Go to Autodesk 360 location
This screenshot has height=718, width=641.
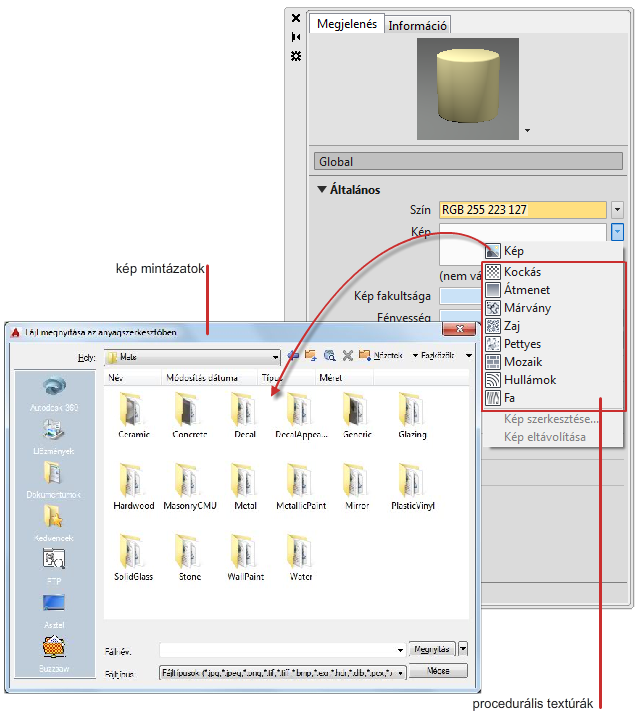[54, 393]
